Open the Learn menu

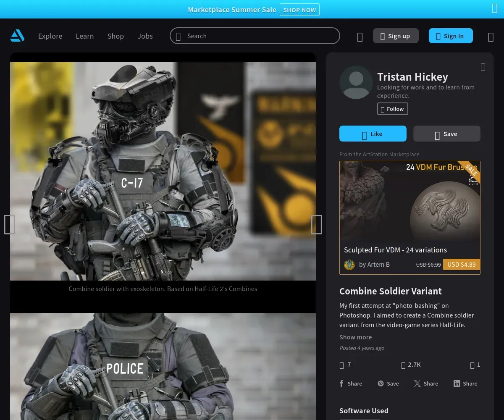pos(84,36)
